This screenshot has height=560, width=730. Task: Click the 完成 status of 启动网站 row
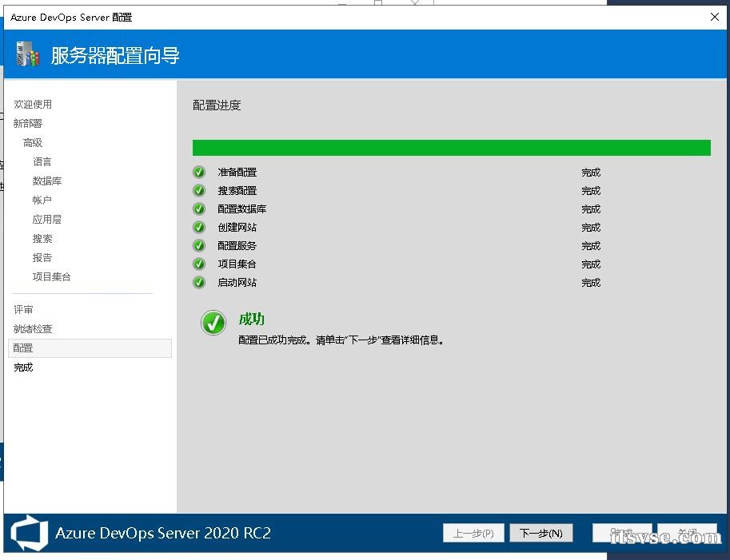591,282
